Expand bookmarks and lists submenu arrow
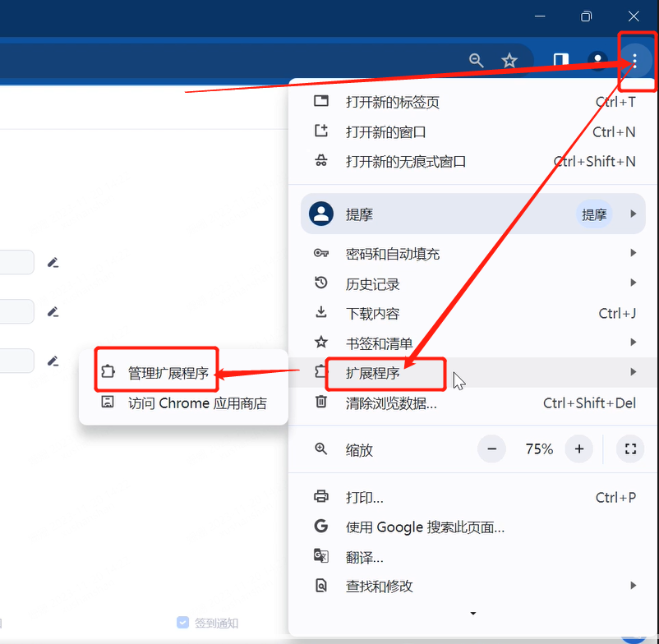This screenshot has height=644, width=659. (633, 343)
